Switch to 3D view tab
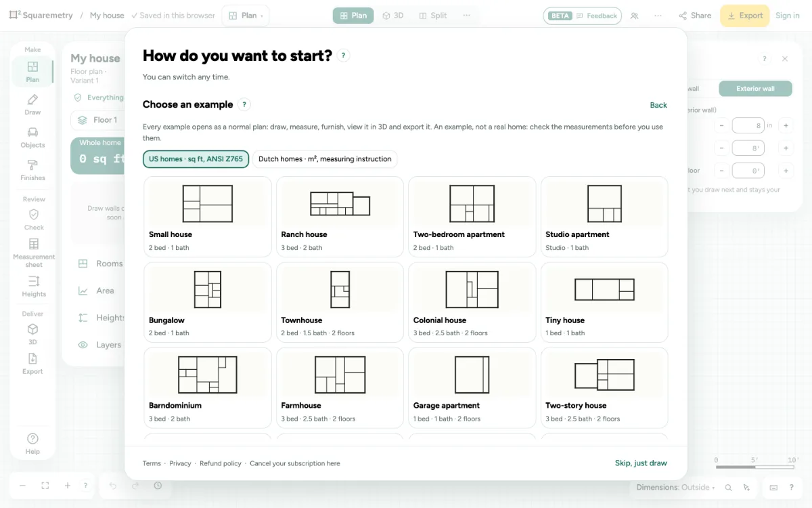Image resolution: width=812 pixels, height=508 pixels. [x=393, y=16]
